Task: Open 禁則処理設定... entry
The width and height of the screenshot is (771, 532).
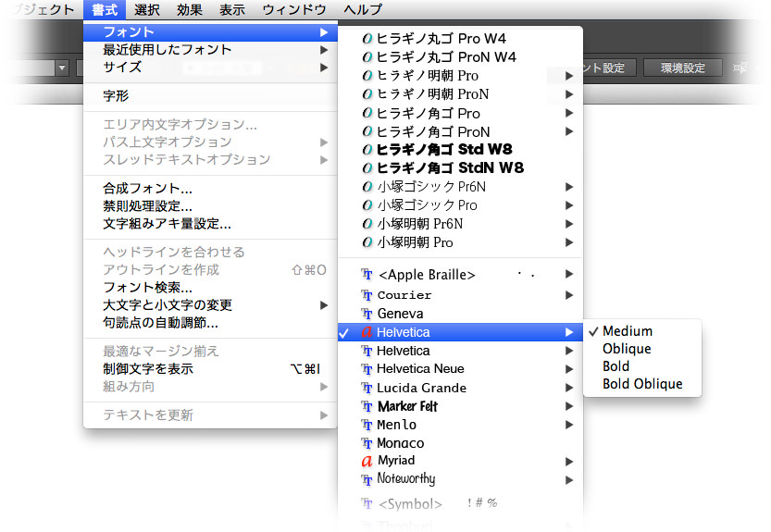Action: click(x=210, y=206)
